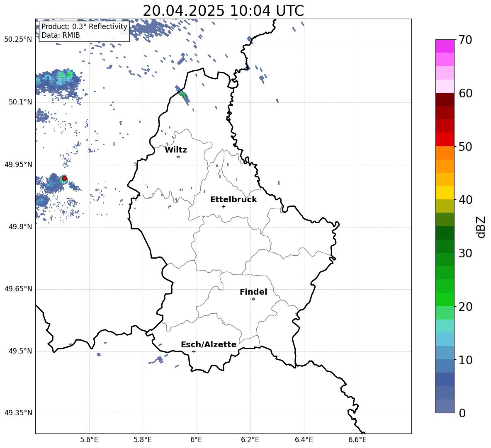Click the Ettelbruck station cross marker
The image size is (491, 448).
coord(224,206)
